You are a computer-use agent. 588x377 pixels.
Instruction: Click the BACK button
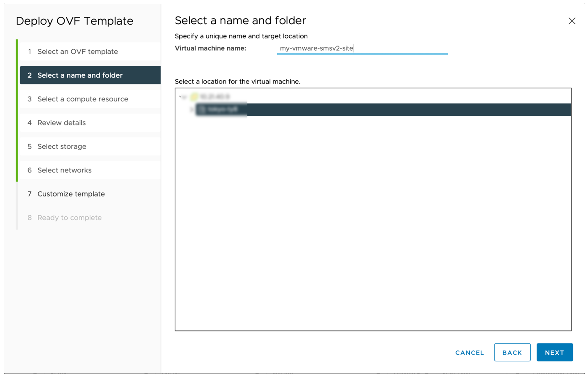coord(512,352)
